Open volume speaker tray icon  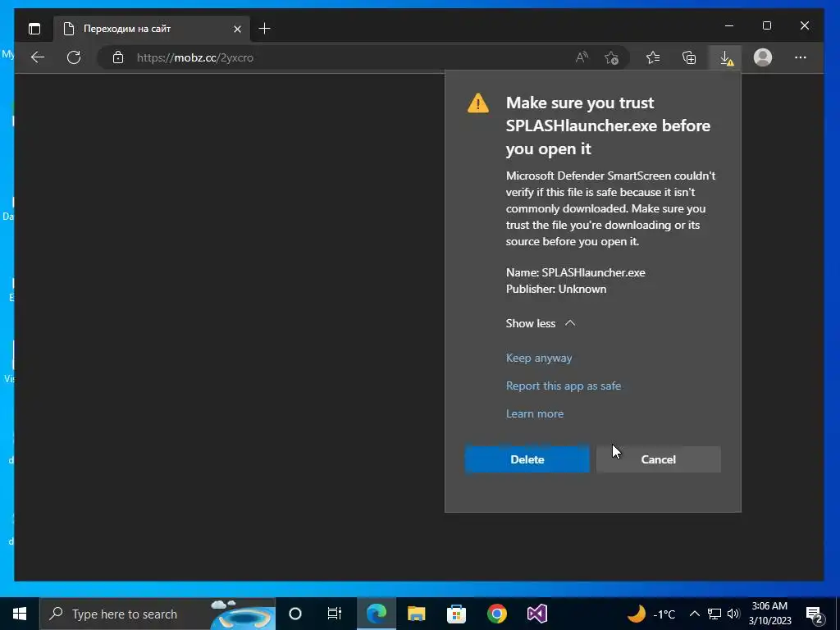[x=733, y=614]
